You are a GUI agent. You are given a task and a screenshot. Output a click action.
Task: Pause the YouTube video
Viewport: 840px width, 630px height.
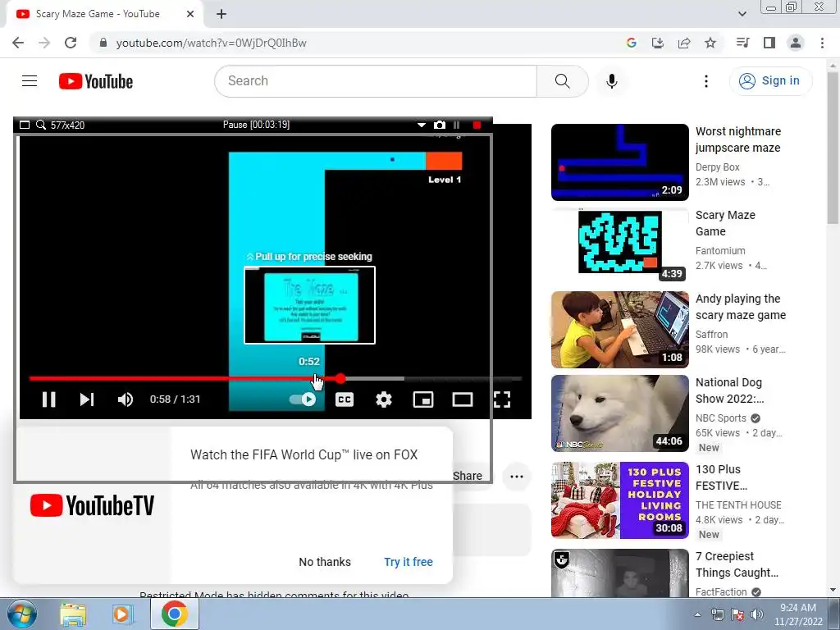pyautogui.click(x=48, y=399)
